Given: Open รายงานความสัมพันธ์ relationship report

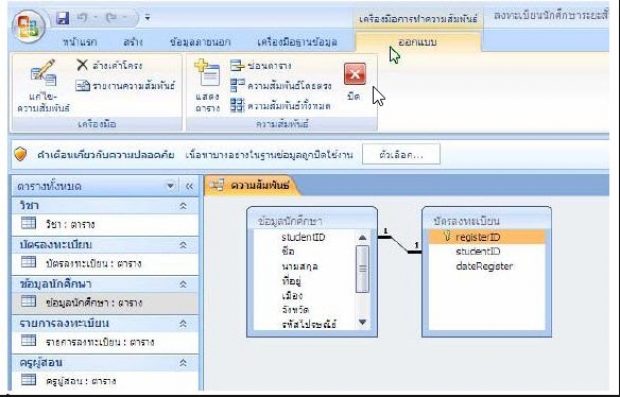Looking at the screenshot, I should coord(125,86).
